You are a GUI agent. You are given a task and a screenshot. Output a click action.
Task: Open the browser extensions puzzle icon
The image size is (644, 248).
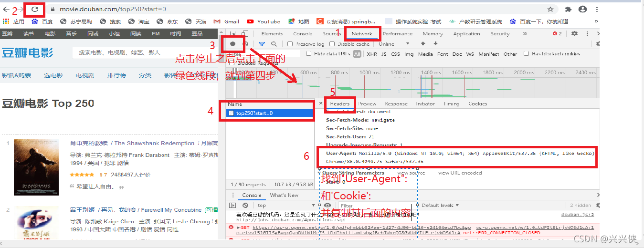(568, 9)
